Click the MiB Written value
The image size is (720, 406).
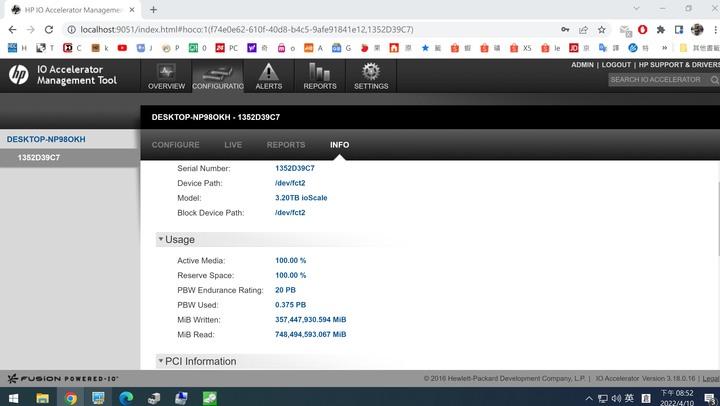pos(310,320)
